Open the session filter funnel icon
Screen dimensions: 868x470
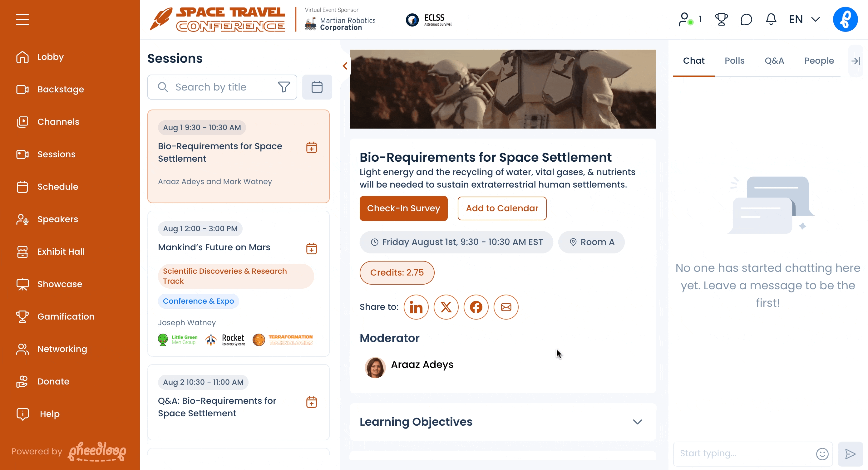[x=284, y=87]
